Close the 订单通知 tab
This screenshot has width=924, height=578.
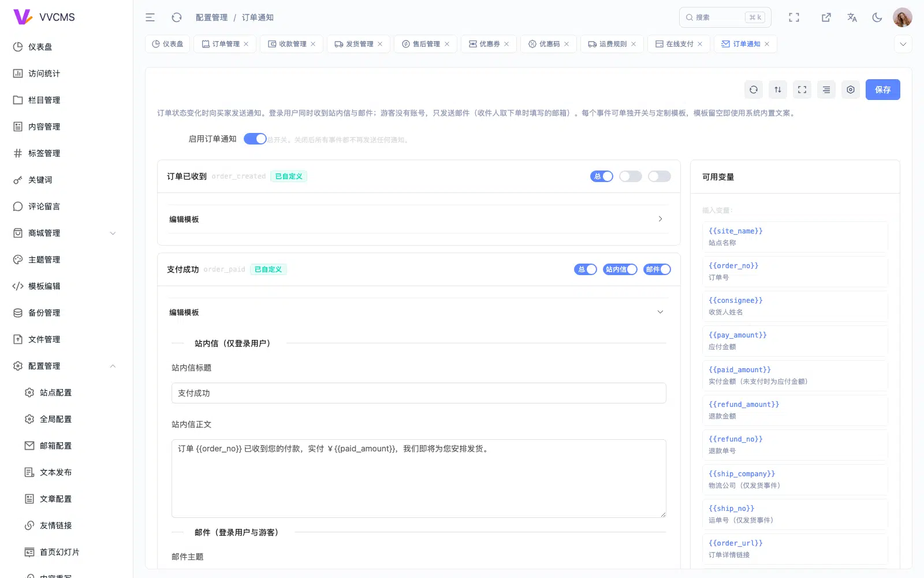767,44
